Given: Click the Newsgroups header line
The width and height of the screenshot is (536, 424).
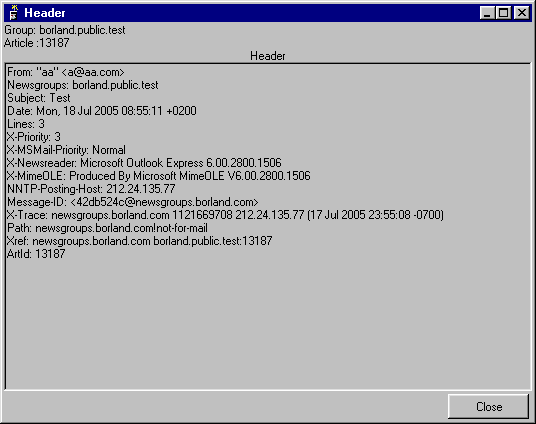Looking at the screenshot, I should point(83,85).
